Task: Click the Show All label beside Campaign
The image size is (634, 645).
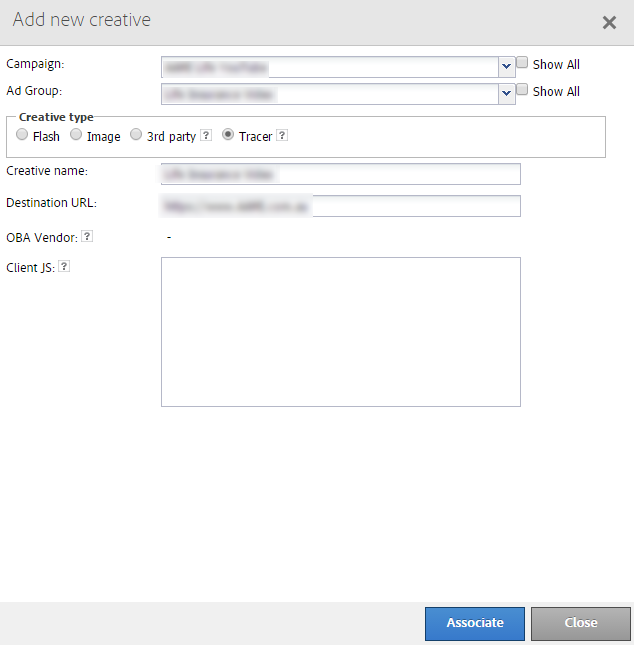Action: click(x=556, y=65)
